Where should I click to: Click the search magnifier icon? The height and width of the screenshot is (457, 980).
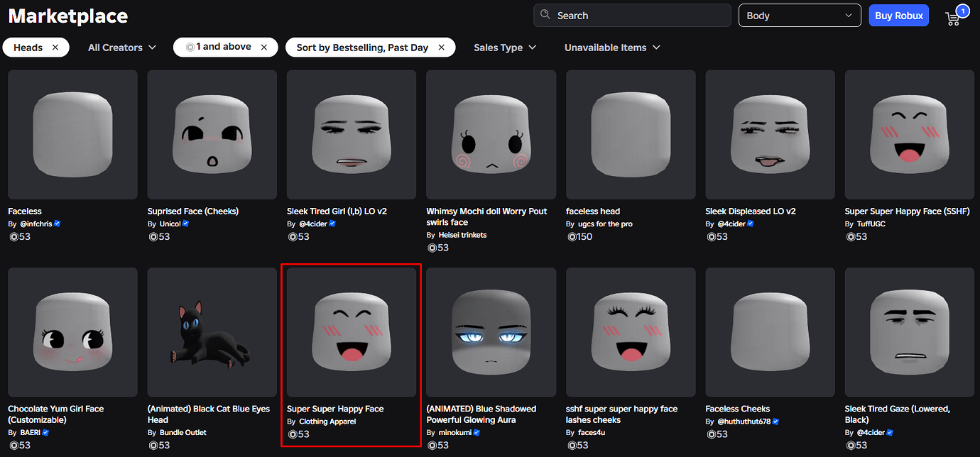[x=545, y=15]
